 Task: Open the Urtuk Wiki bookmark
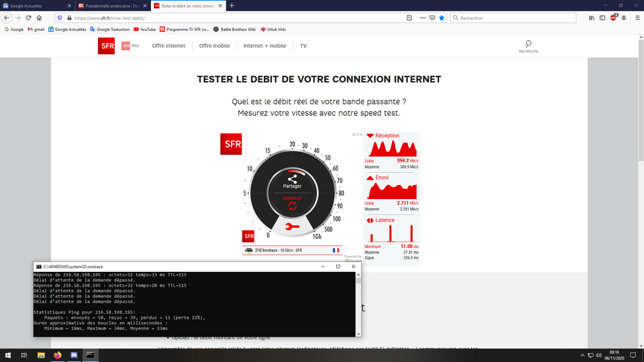point(273,30)
